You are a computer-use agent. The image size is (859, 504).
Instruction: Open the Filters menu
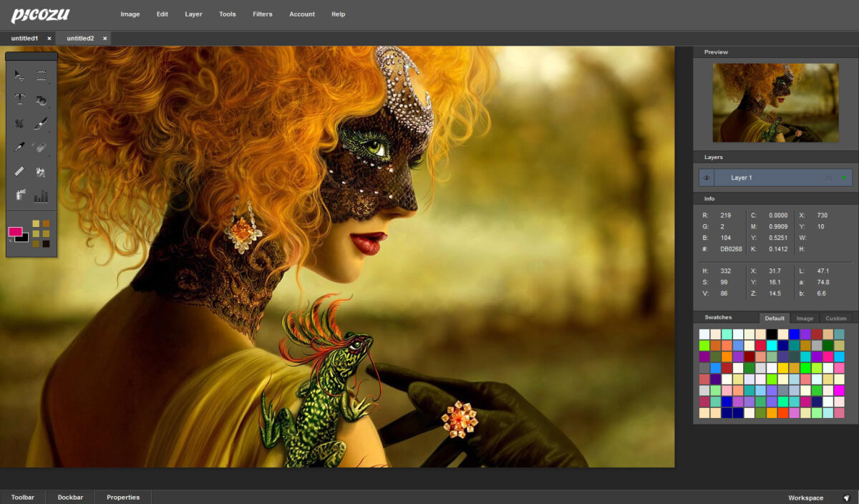click(x=263, y=14)
